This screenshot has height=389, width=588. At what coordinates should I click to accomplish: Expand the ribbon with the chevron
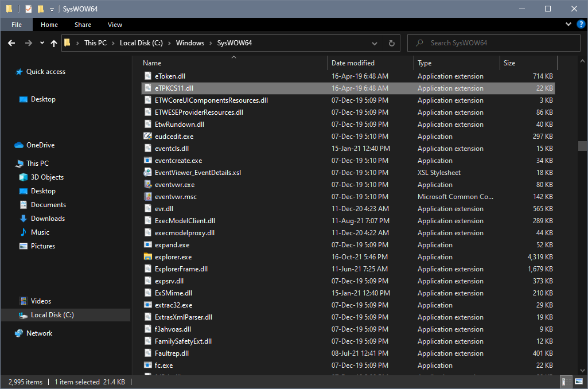click(x=568, y=24)
